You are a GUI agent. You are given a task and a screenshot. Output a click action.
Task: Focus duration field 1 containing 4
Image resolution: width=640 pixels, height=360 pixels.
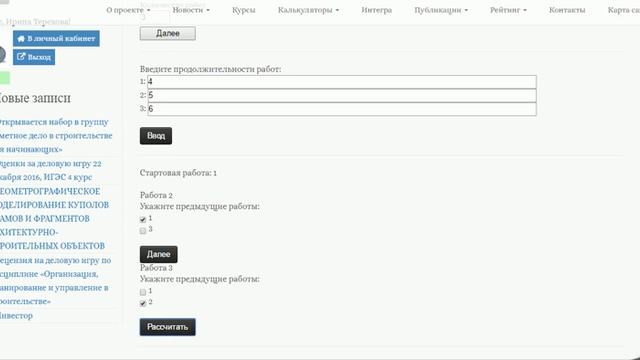(x=342, y=82)
